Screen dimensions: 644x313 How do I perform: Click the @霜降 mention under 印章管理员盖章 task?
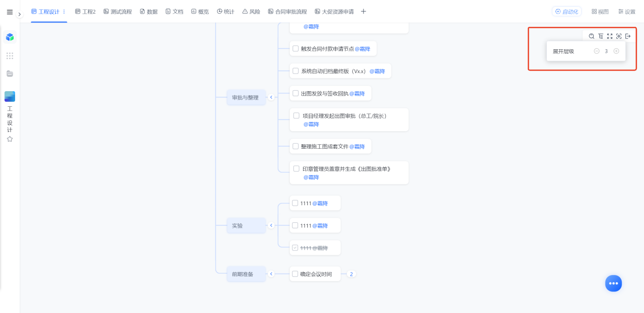point(311,177)
